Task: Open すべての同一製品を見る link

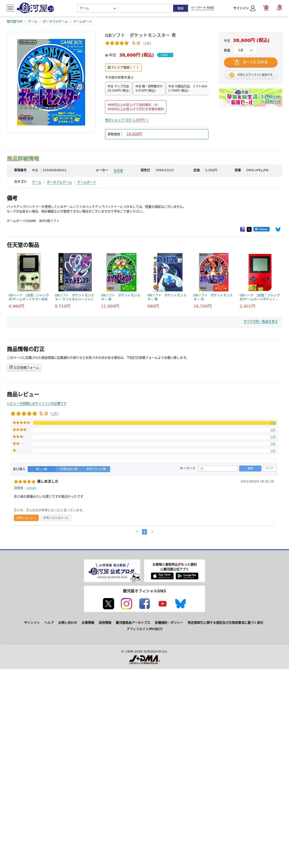Action: point(260,322)
